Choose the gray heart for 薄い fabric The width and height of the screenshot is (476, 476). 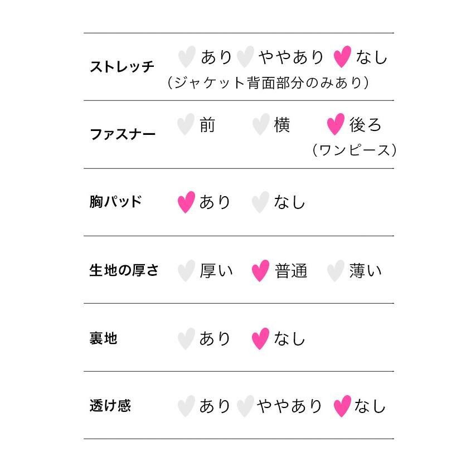[336, 271]
